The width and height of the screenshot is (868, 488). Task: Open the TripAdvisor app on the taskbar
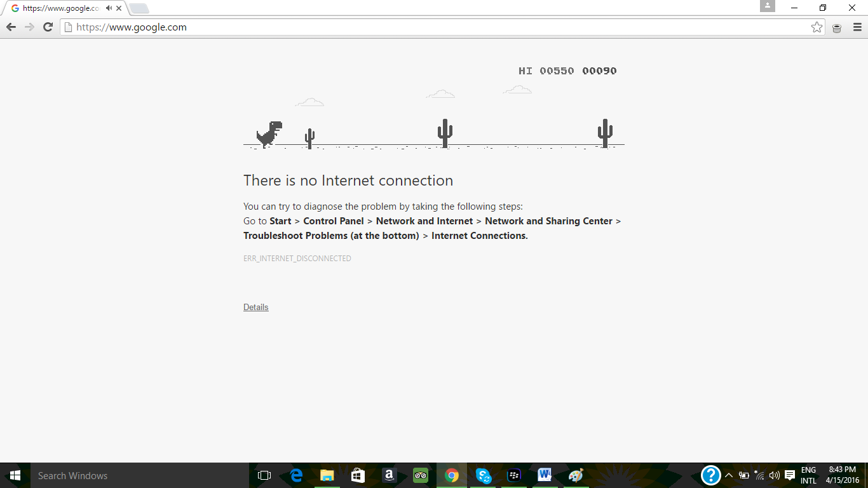pos(420,475)
